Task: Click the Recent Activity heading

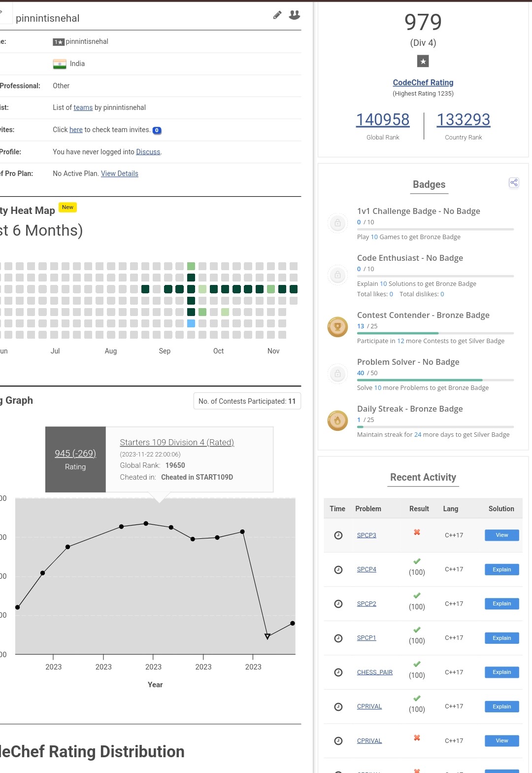Action: tap(423, 477)
